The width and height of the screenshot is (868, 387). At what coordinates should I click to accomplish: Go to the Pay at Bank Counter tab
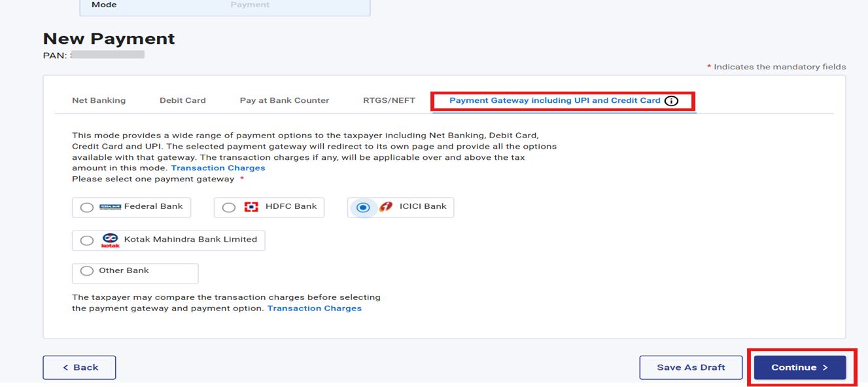tap(285, 101)
